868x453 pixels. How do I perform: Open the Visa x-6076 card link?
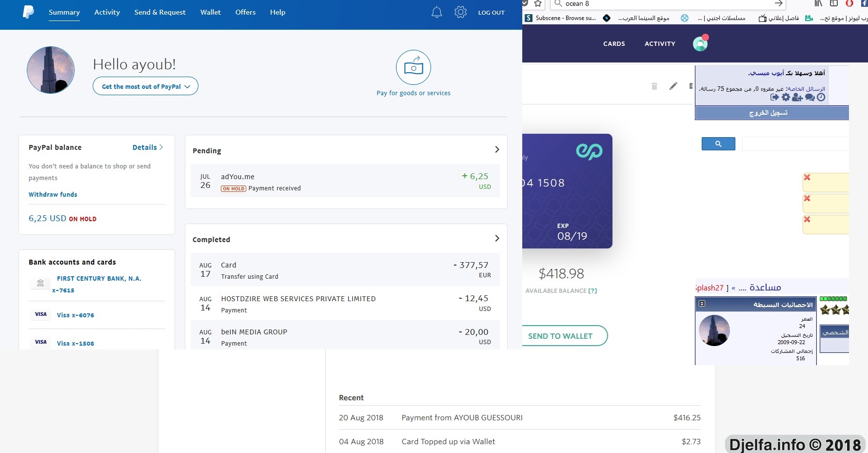click(x=75, y=315)
